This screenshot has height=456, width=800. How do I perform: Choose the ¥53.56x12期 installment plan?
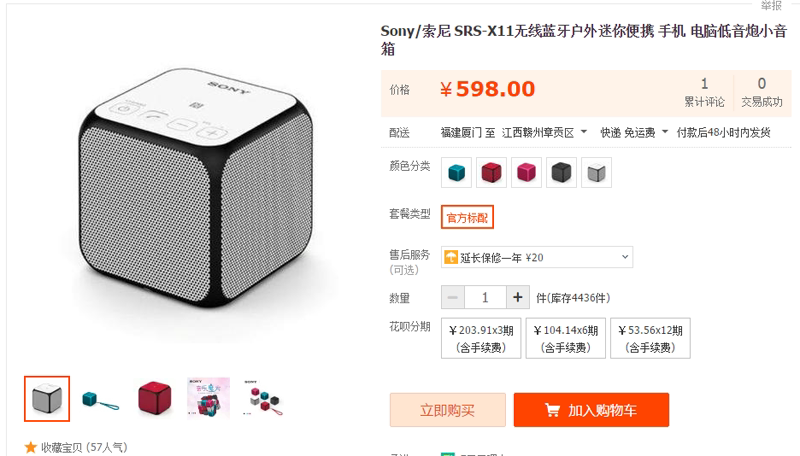(x=651, y=338)
